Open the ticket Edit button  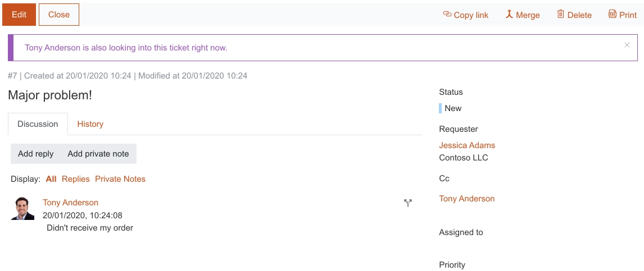click(x=19, y=15)
